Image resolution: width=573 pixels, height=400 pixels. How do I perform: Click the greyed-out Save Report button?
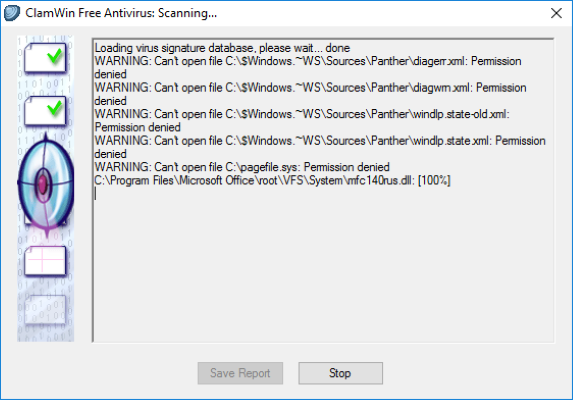(240, 373)
